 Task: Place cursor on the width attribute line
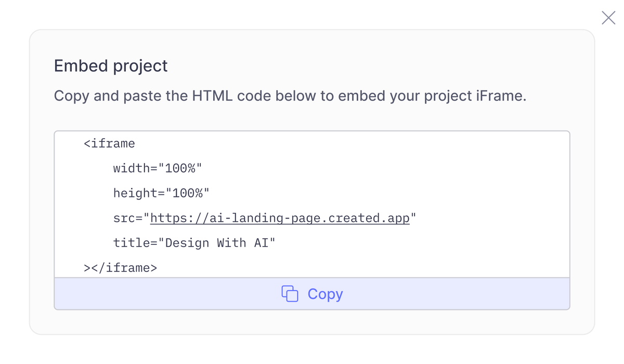click(x=157, y=168)
